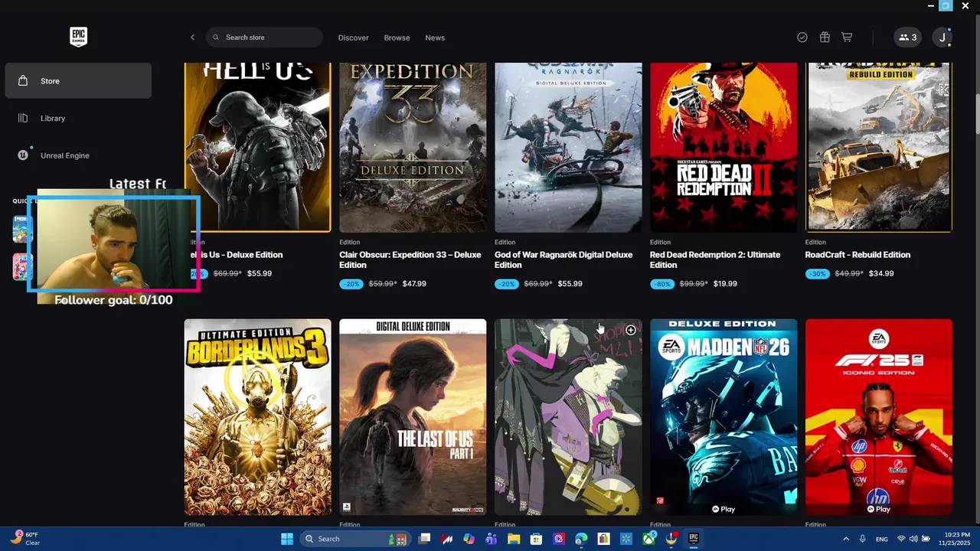This screenshot has width=980, height=551.
Task: Open the Walmart spark icon on taskbar
Action: [x=626, y=539]
